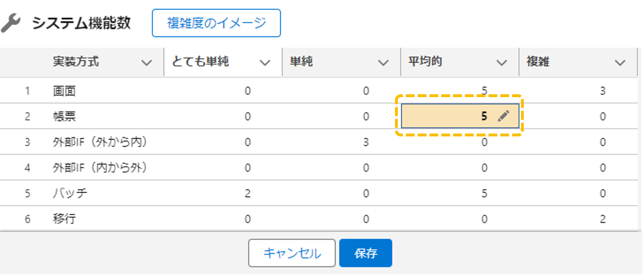
Task: Click the 画面 row label
Action: (x=64, y=91)
